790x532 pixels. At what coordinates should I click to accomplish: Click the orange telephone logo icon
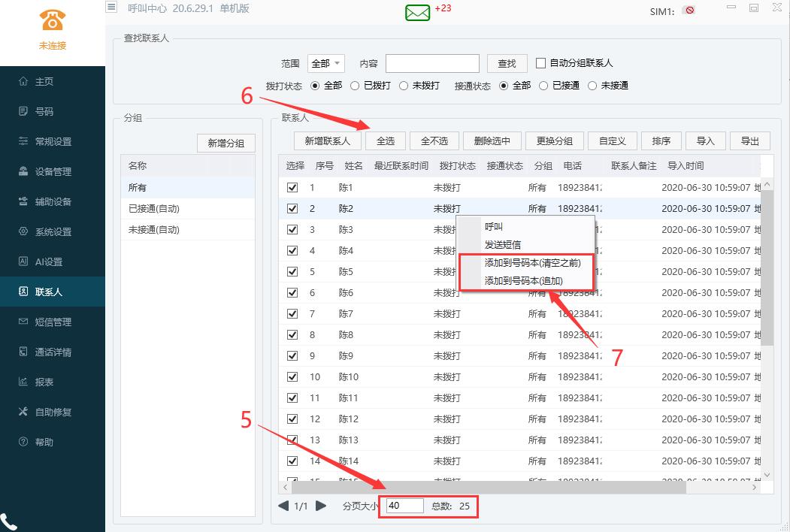[53, 20]
